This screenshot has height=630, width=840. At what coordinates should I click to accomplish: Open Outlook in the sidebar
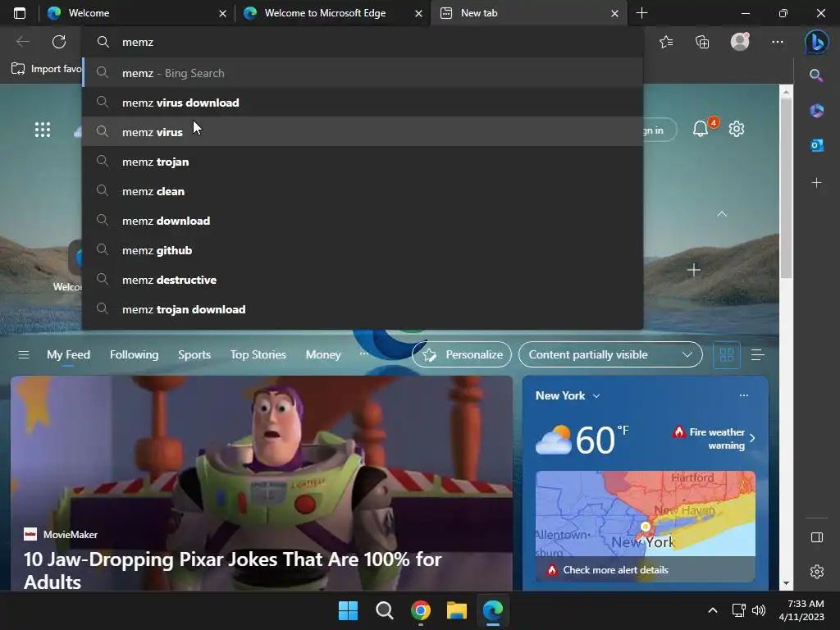[816, 145]
